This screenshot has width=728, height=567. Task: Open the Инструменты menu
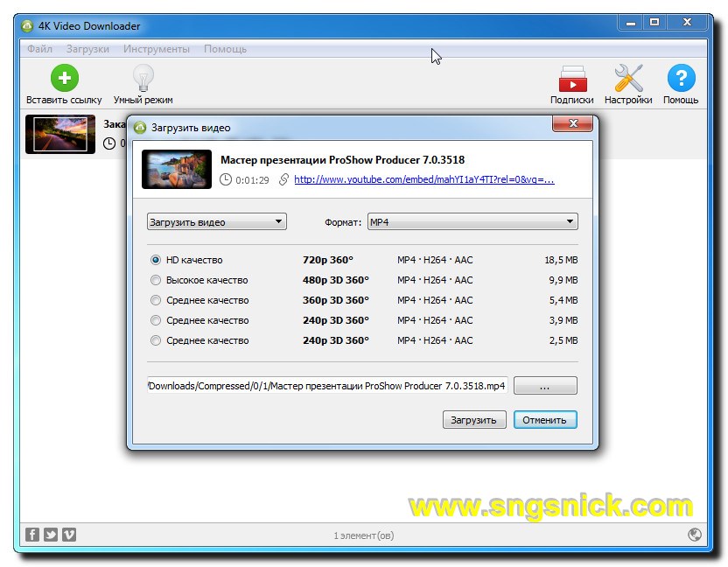(x=157, y=49)
